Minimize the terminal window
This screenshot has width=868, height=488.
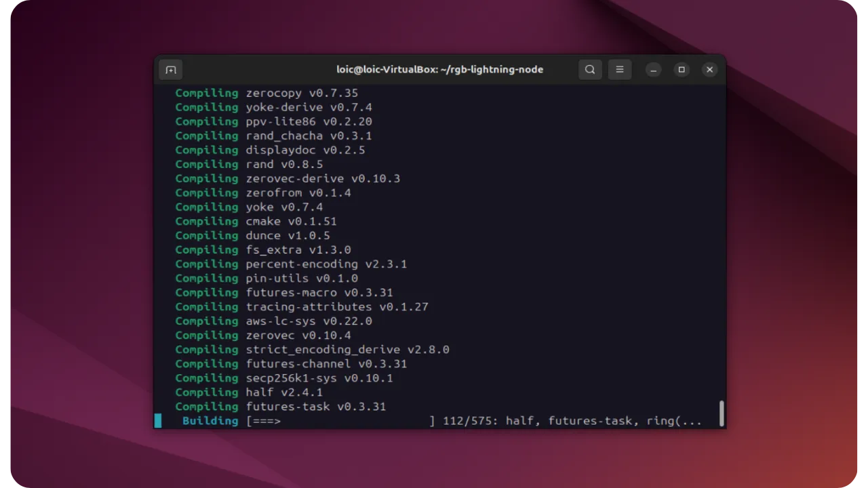(653, 70)
